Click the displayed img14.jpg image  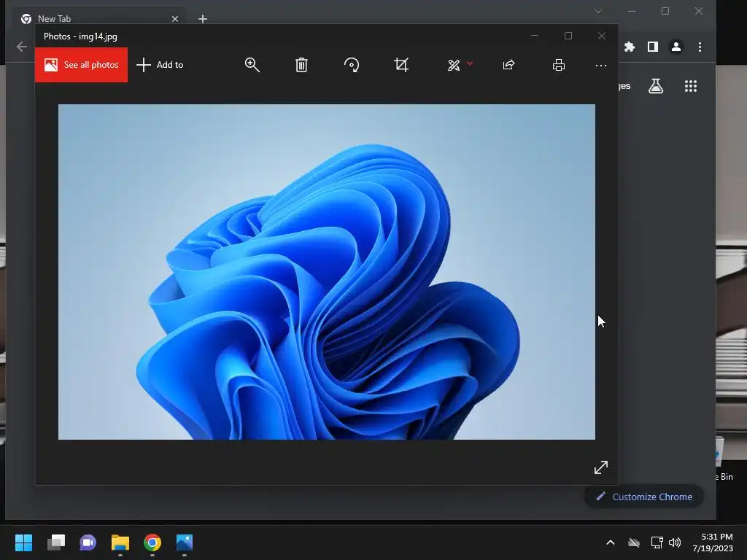(326, 272)
